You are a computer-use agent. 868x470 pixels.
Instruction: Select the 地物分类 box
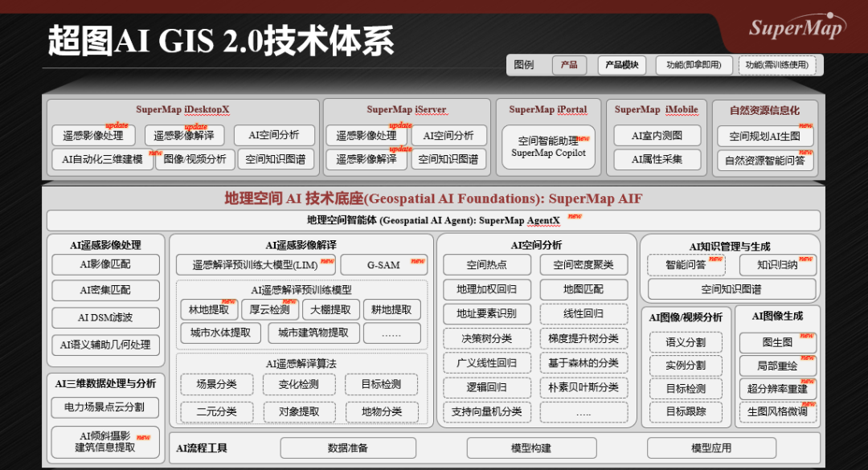(382, 412)
